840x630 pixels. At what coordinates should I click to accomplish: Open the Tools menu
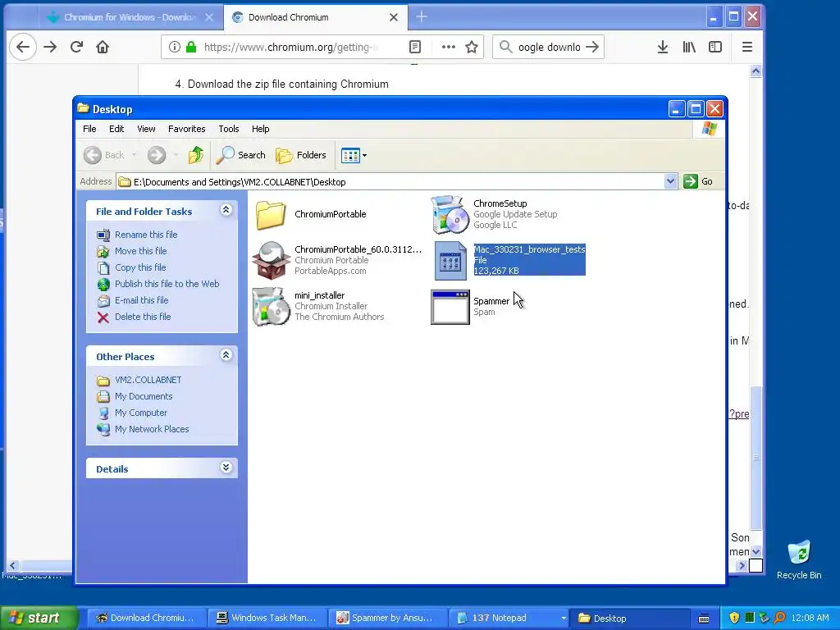point(228,129)
